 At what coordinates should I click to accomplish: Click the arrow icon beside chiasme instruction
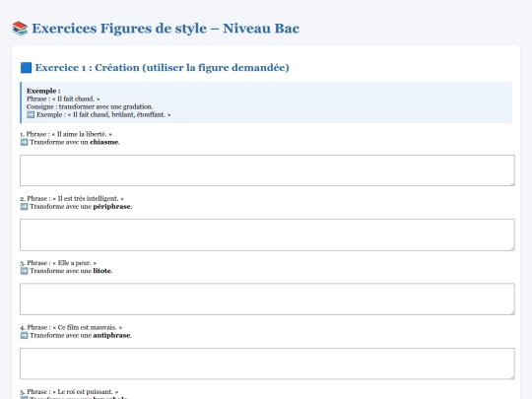(x=24, y=142)
